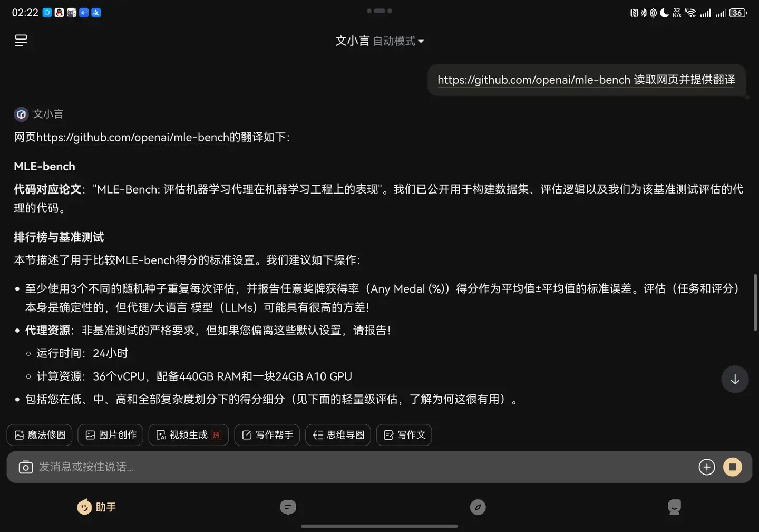Tap the Wi-Fi status icon
Viewport: 759px width, 532px height.
tap(690, 13)
